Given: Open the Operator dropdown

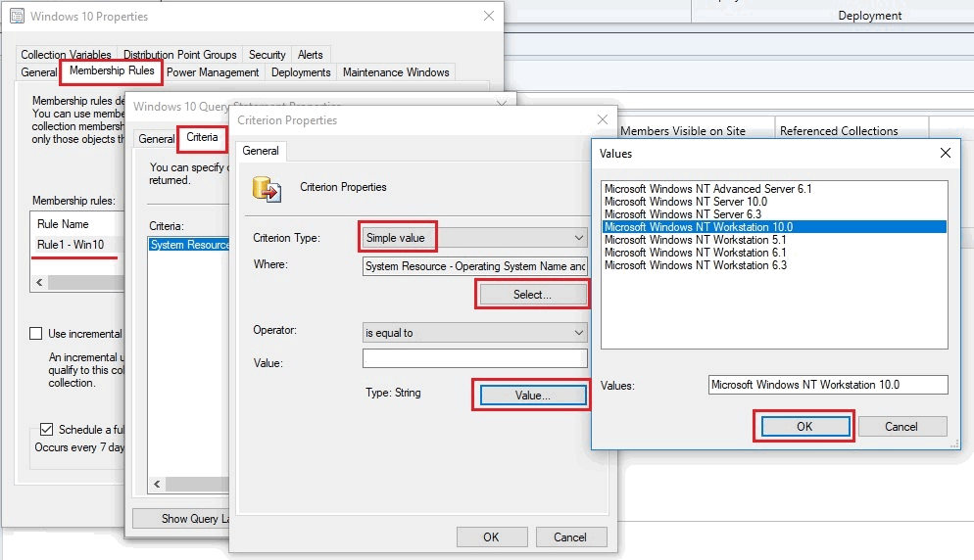Looking at the screenshot, I should click(x=474, y=333).
